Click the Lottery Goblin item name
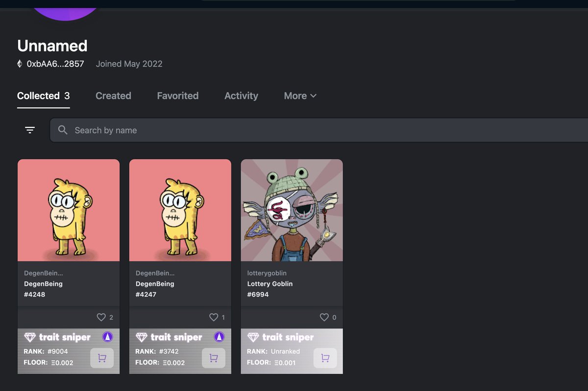 (x=270, y=284)
